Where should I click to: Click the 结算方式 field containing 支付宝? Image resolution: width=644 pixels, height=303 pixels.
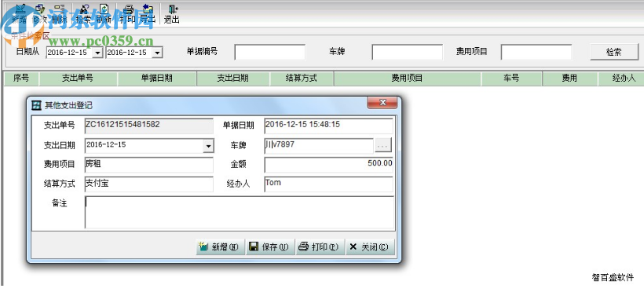[x=149, y=184]
